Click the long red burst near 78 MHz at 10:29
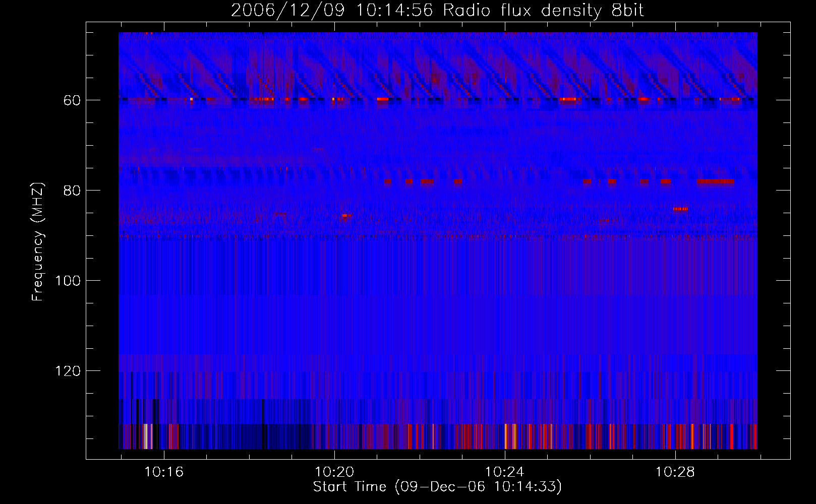This screenshot has width=816, height=504. click(x=715, y=181)
